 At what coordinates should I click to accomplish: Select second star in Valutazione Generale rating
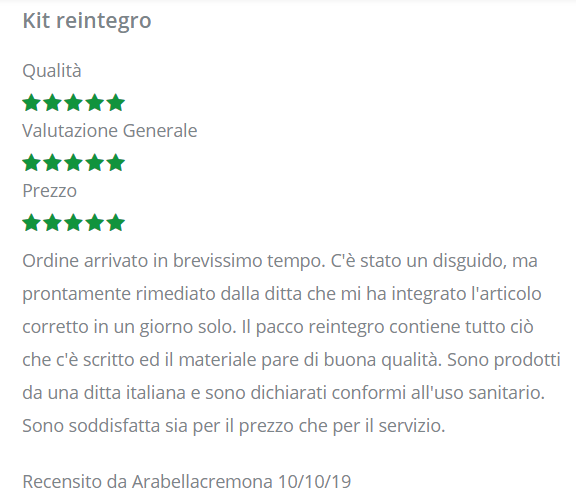pos(52,162)
